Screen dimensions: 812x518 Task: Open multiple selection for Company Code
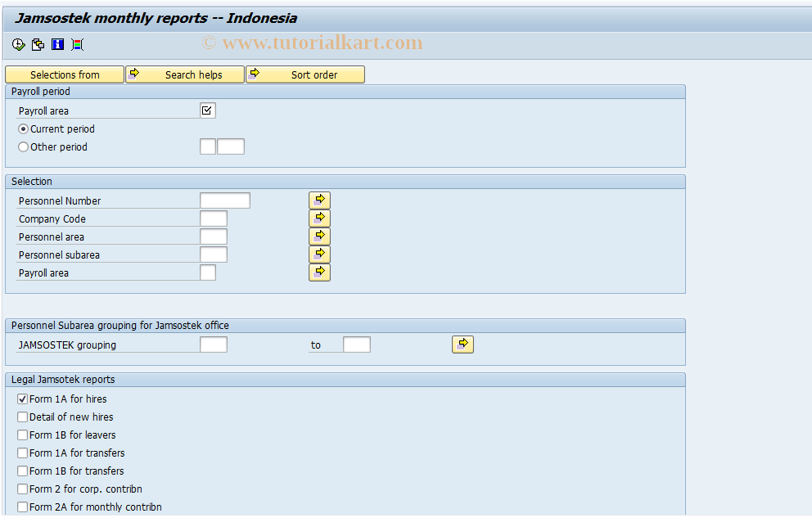pyautogui.click(x=319, y=218)
